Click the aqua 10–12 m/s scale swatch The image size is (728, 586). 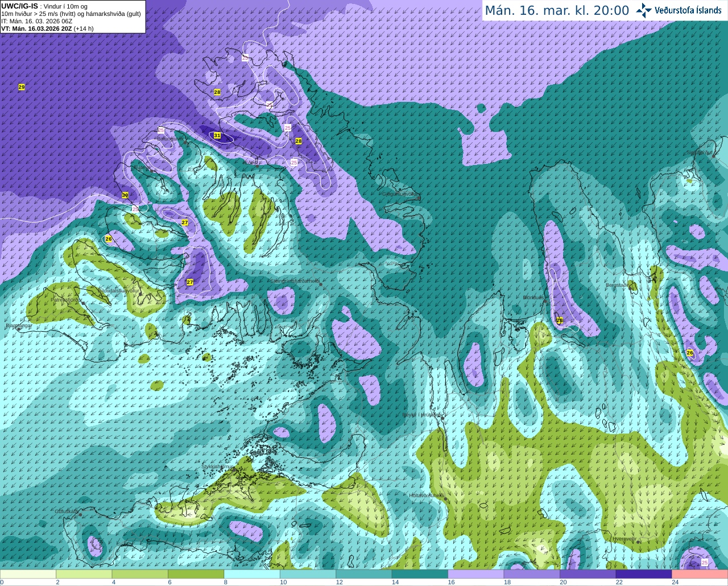click(x=308, y=574)
